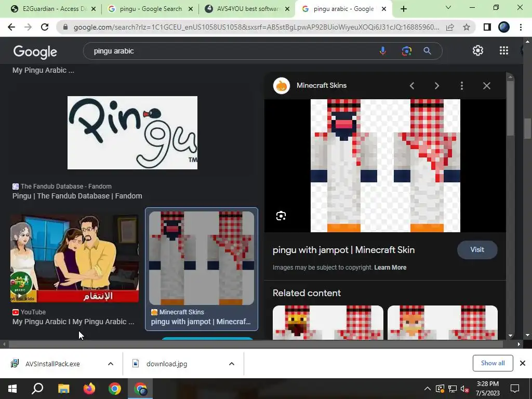
Task: Click the Google logo
Action: pyautogui.click(x=35, y=52)
